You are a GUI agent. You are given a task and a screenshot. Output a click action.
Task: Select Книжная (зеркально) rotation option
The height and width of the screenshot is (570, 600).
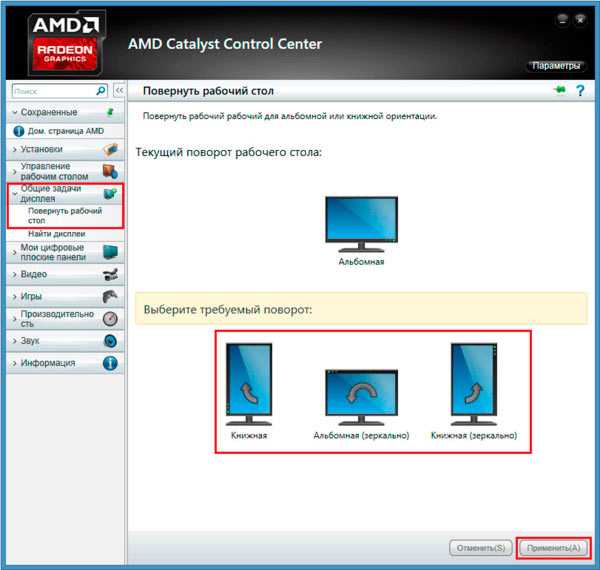pos(473,385)
